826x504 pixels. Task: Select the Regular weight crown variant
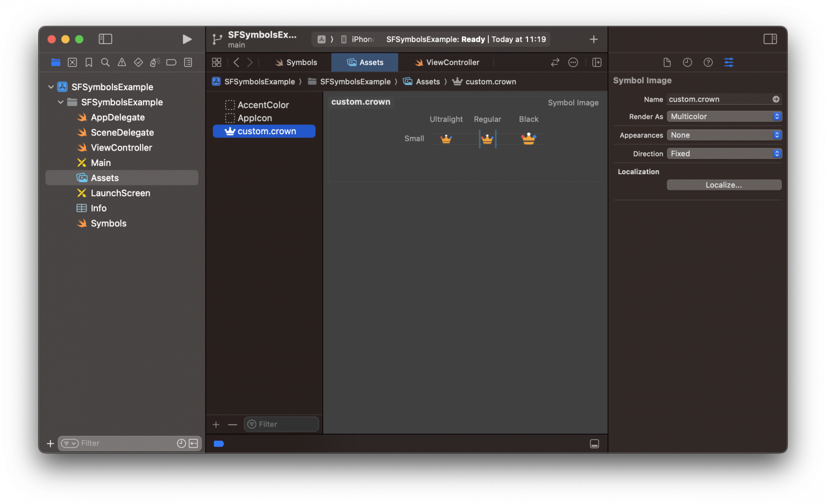point(488,139)
